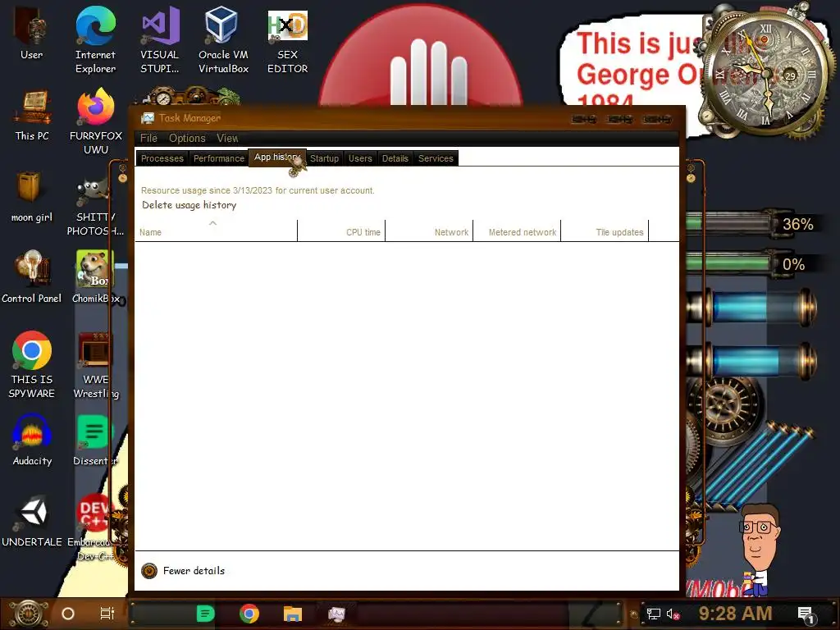Launch the UNDERTALE Unity desktop icon
840x630 pixels.
click(32, 522)
